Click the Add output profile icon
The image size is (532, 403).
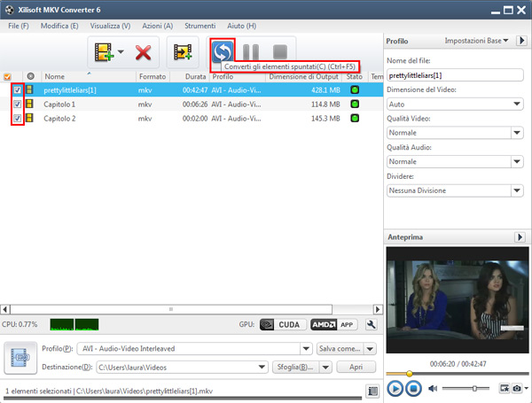click(x=183, y=52)
